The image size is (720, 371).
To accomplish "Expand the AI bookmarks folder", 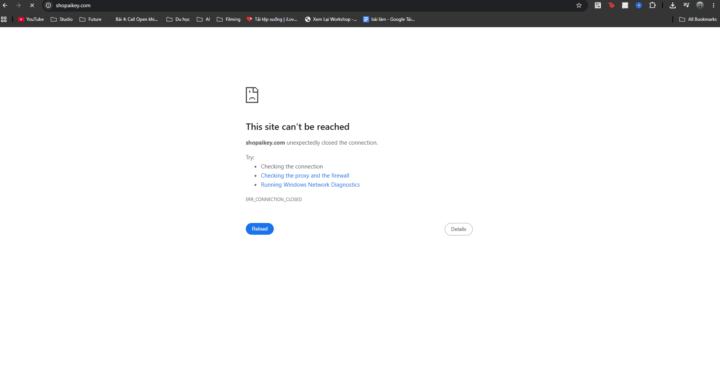I will click(203, 19).
